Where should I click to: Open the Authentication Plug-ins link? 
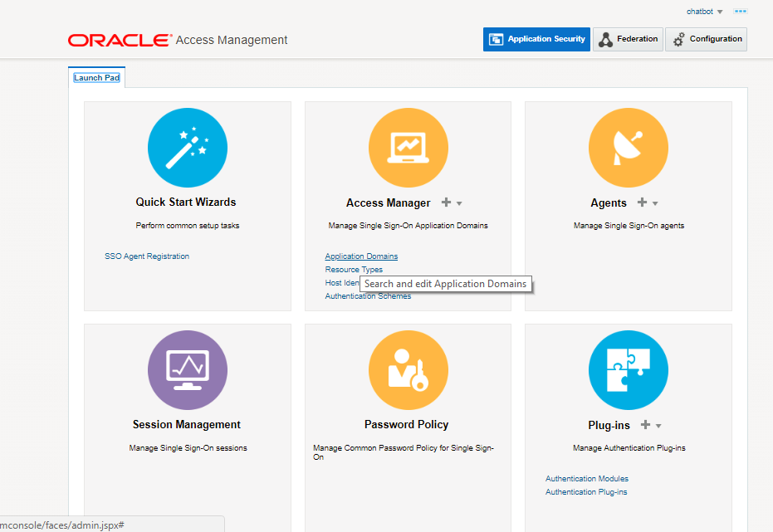point(586,492)
